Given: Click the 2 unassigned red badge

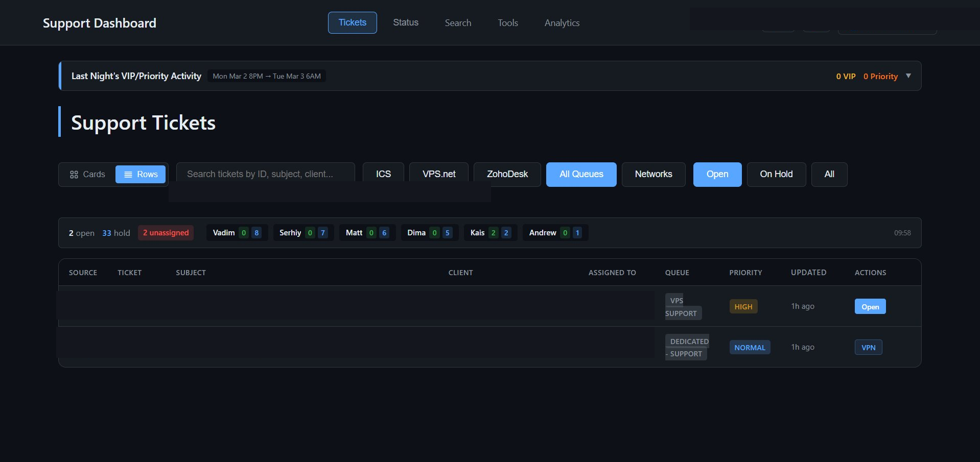Looking at the screenshot, I should (x=166, y=233).
